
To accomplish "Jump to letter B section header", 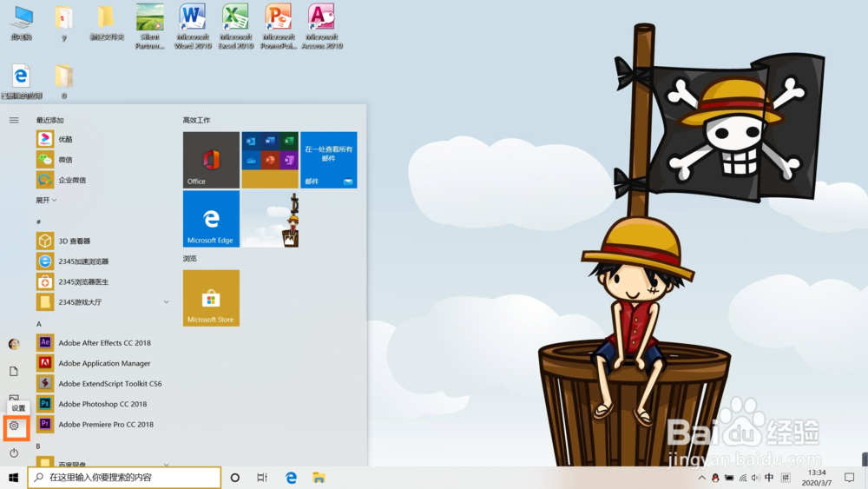I will pos(39,446).
